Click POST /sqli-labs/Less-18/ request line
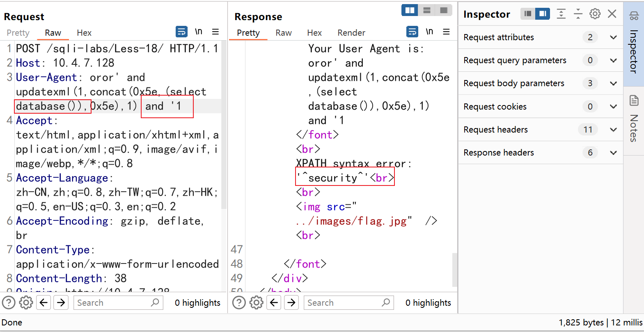The image size is (644, 332). (x=117, y=48)
